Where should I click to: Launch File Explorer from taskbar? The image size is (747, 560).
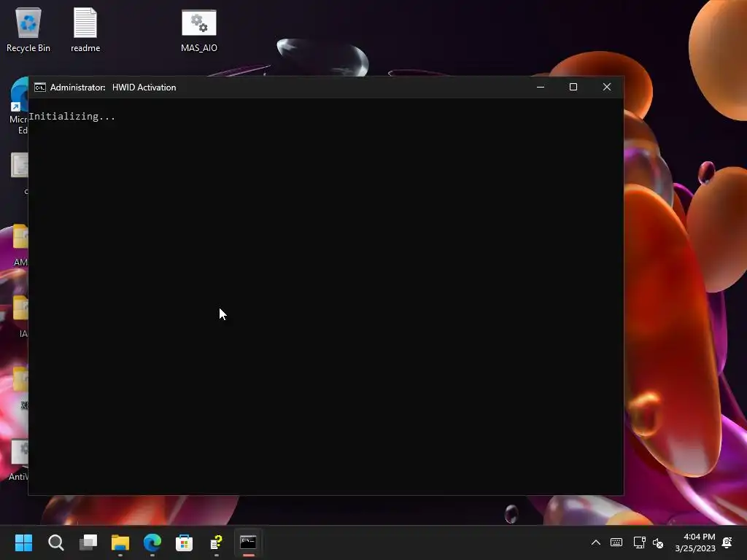(120, 542)
